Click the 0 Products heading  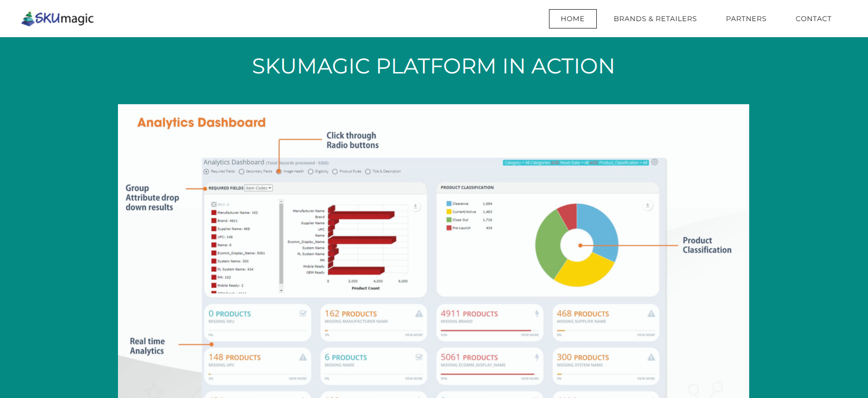pos(230,314)
